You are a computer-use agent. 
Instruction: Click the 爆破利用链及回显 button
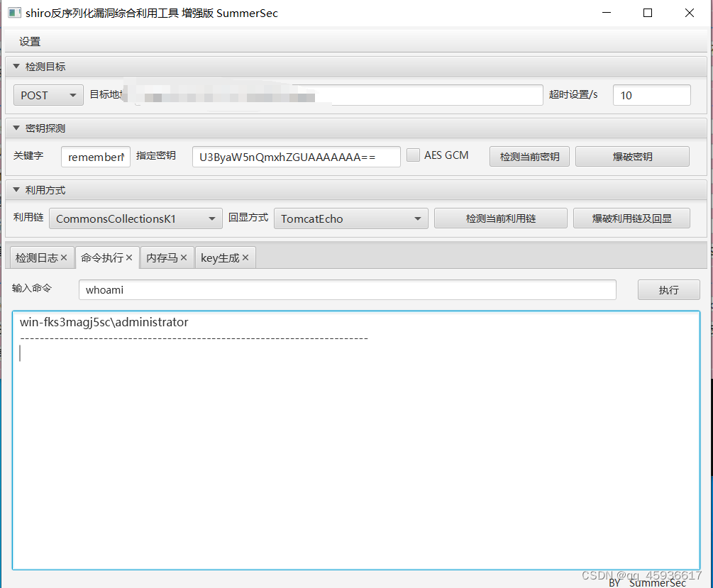[631, 218]
